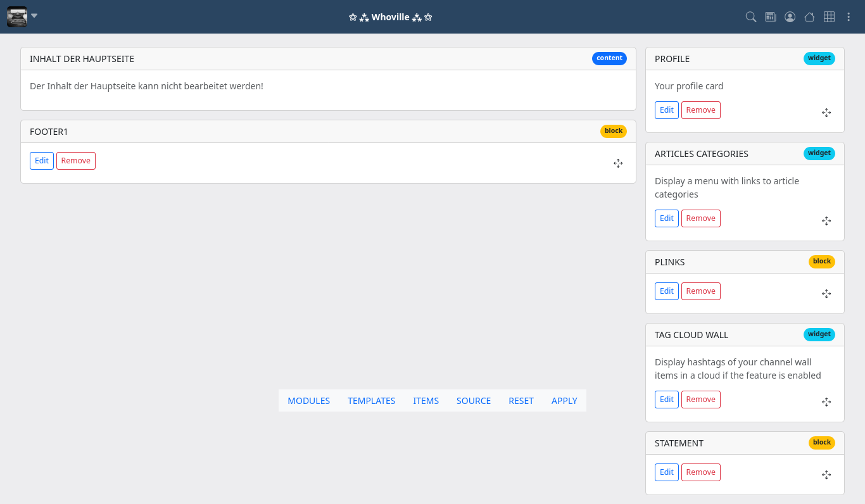Screen dimensions: 865x504
Task: Grab the move handle on FOOTER1 block
Action: click(618, 163)
